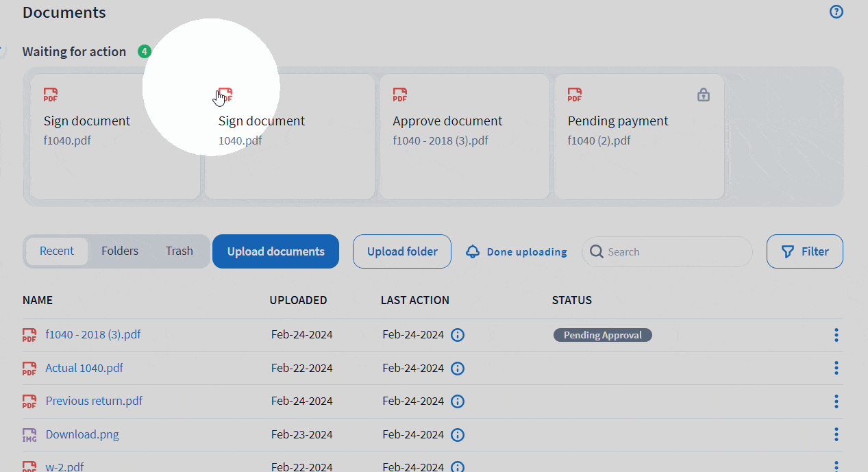
Task: Open the Previous return.pdf file link
Action: pos(93,401)
